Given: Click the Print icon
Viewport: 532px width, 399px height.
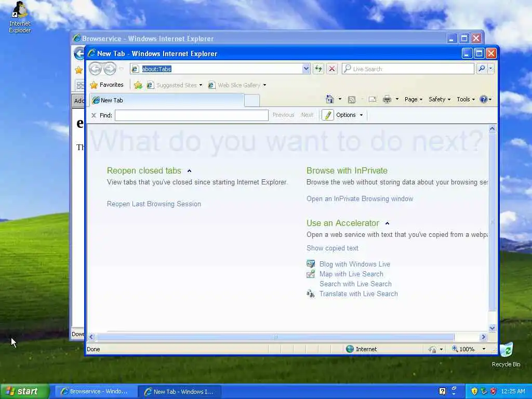Looking at the screenshot, I should [x=387, y=99].
